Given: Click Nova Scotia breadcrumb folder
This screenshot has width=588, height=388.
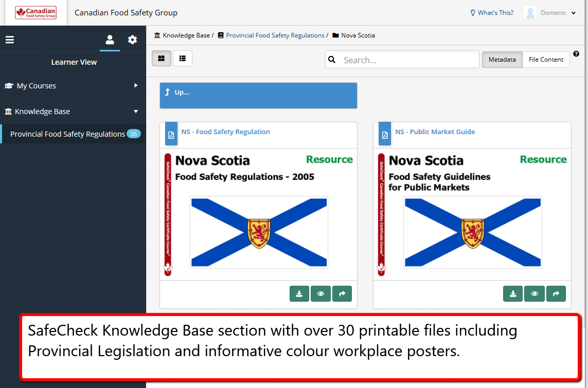Looking at the screenshot, I should point(353,35).
